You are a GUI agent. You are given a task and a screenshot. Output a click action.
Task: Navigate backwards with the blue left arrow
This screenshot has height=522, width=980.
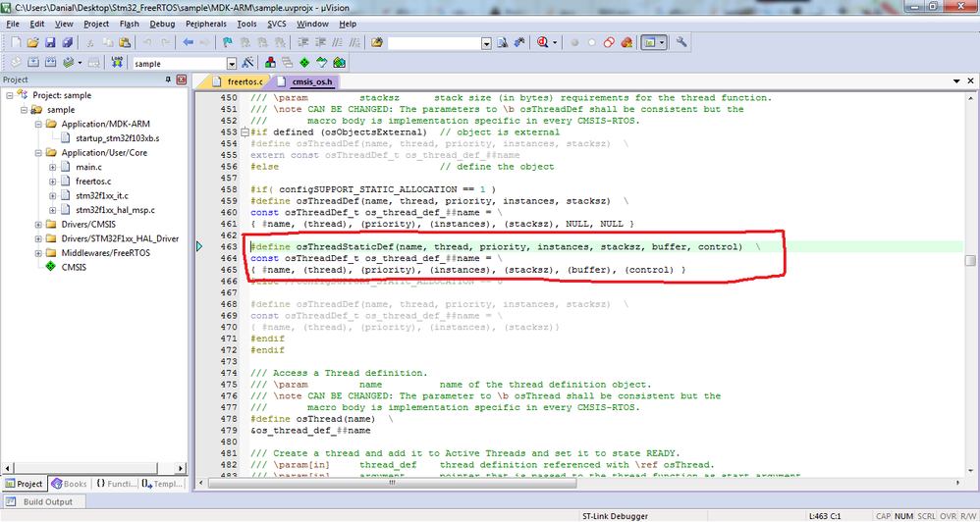coord(188,42)
